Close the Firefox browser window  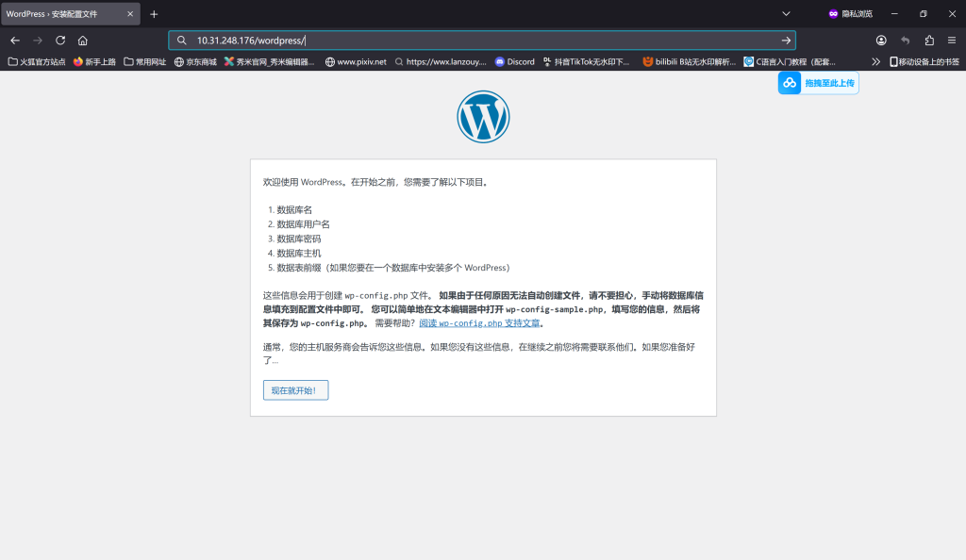pyautogui.click(x=952, y=14)
